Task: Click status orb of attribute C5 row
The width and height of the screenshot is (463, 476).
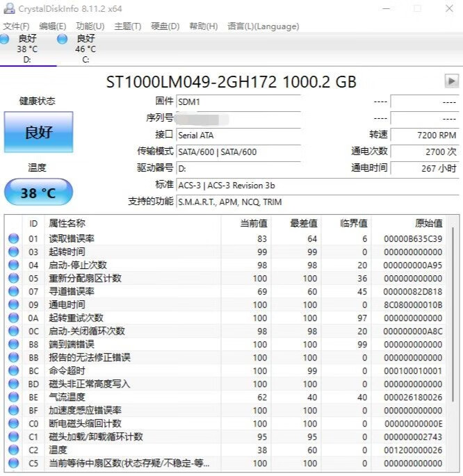Action: tap(14, 463)
